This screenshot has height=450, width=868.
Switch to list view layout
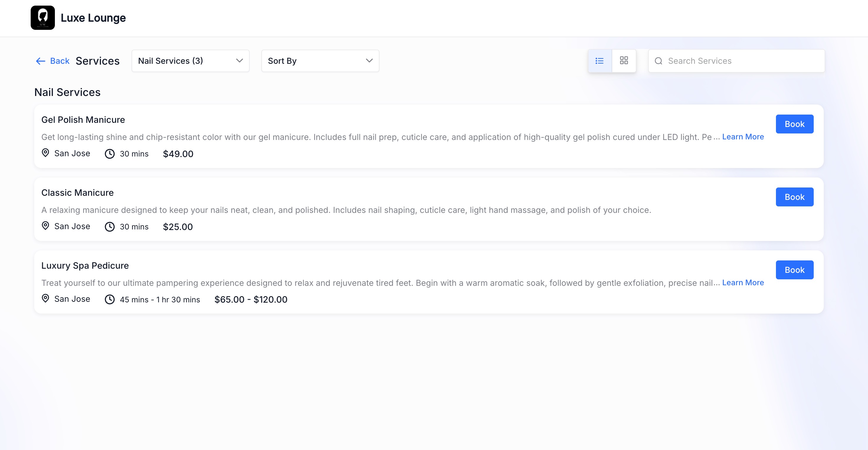pos(600,61)
